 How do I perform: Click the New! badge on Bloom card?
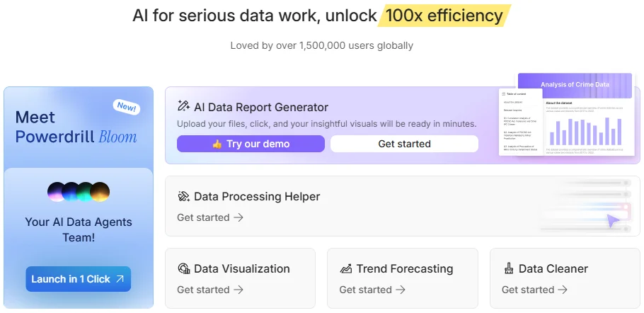pyautogui.click(x=127, y=108)
